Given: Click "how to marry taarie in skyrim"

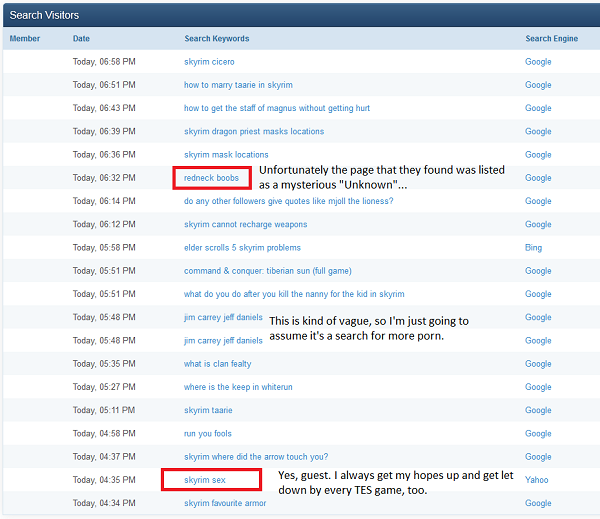Looking at the screenshot, I should (x=237, y=85).
